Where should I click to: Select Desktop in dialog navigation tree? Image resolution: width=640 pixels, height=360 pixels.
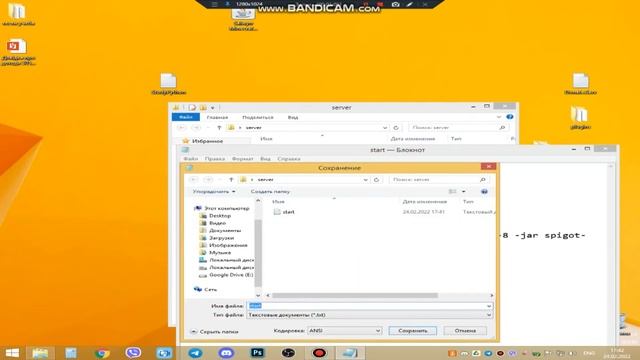pyautogui.click(x=220, y=216)
